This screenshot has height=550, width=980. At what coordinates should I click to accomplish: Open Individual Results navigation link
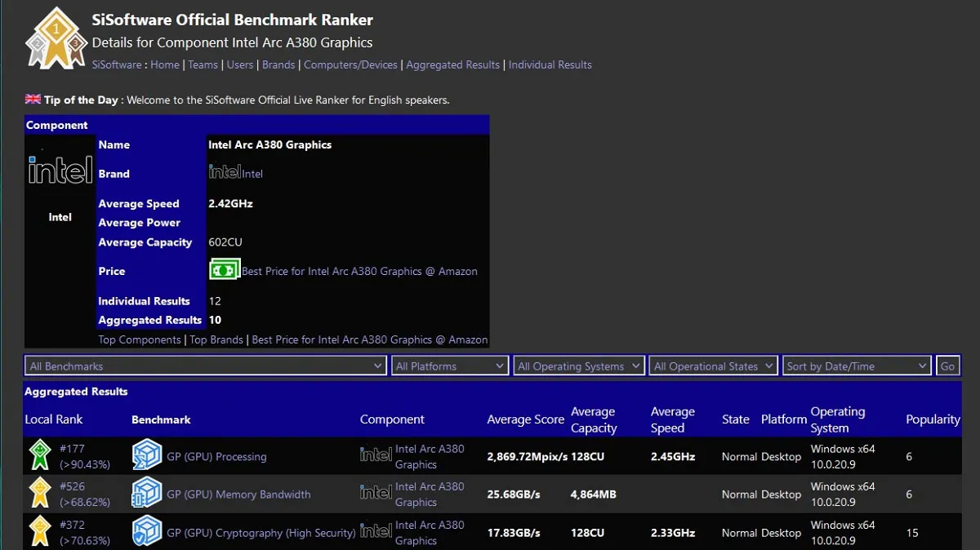[x=550, y=64]
